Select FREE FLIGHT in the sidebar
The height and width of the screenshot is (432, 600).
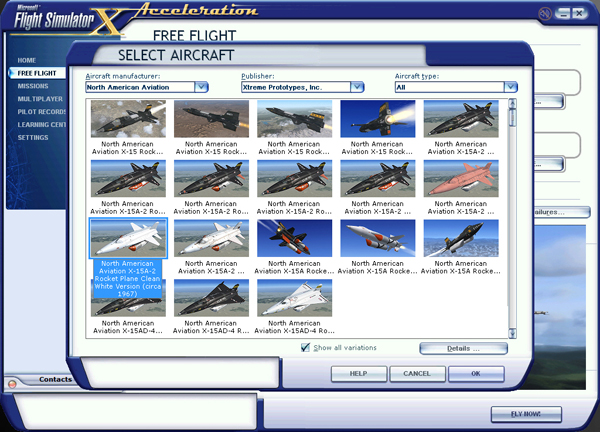[x=37, y=73]
